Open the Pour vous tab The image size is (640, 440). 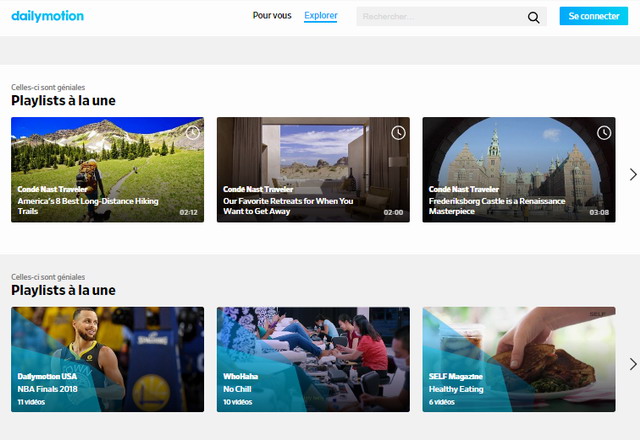[272, 16]
